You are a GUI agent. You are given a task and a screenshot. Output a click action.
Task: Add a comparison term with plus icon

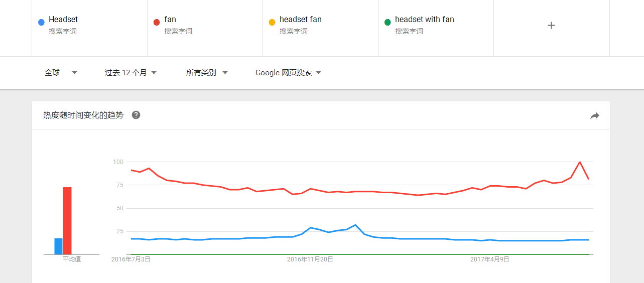(551, 25)
